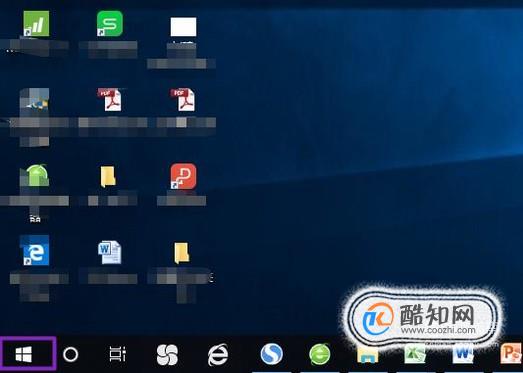This screenshot has height=373, width=523.
Task: Select the blank white desktop icon
Action: (183, 27)
